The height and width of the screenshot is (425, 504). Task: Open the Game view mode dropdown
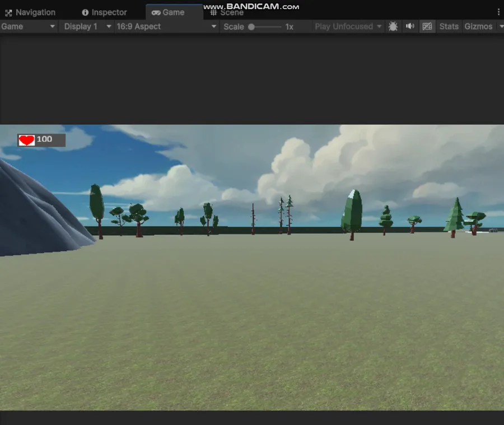coord(29,26)
